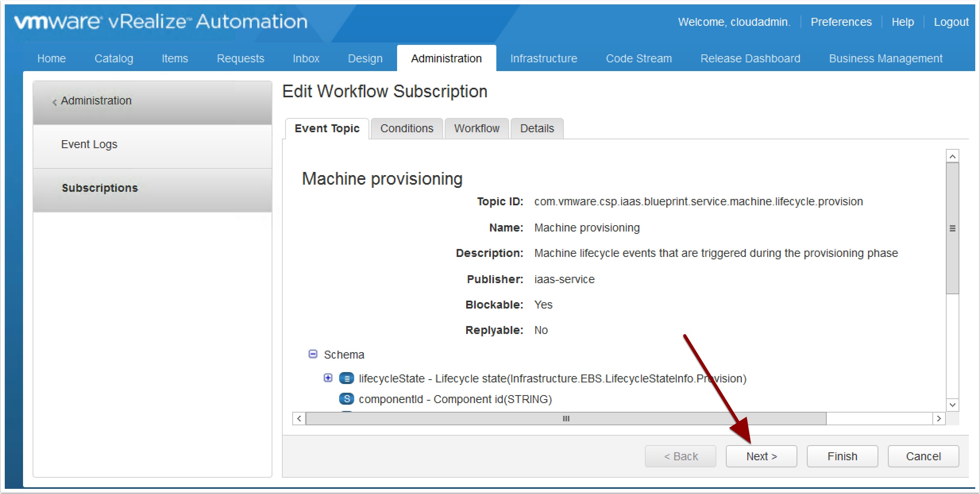Click the Finish button
The width and height of the screenshot is (980, 494).
coord(842,456)
